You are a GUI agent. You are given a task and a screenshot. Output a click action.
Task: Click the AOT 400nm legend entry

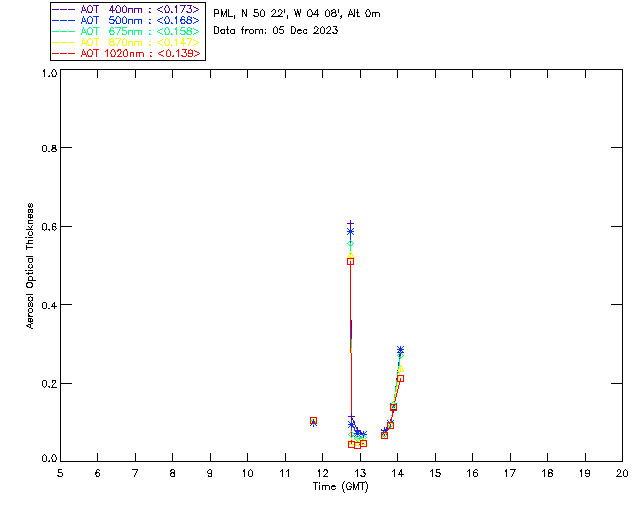[x=126, y=9]
